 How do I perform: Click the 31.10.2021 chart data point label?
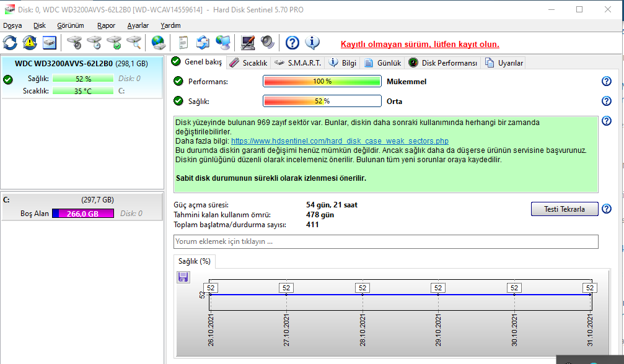click(x=590, y=288)
